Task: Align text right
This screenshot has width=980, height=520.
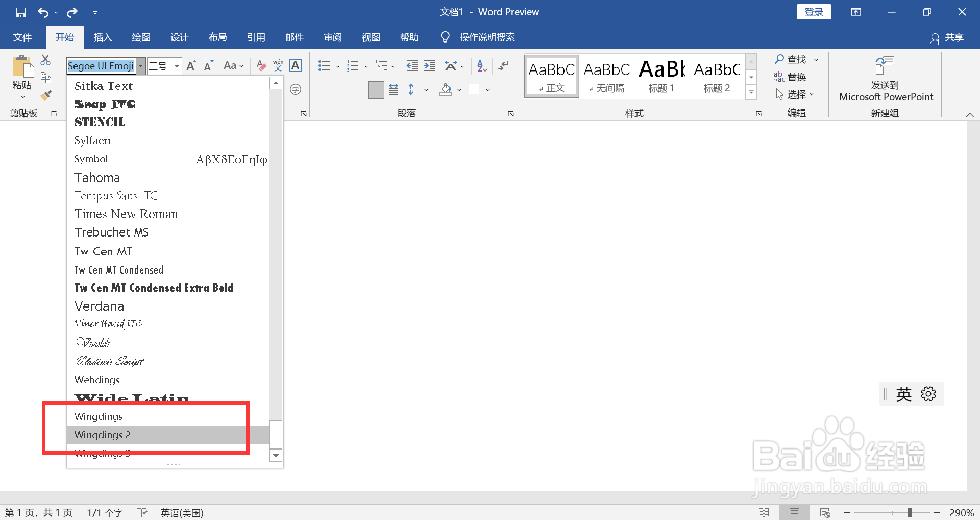Action: point(359,90)
